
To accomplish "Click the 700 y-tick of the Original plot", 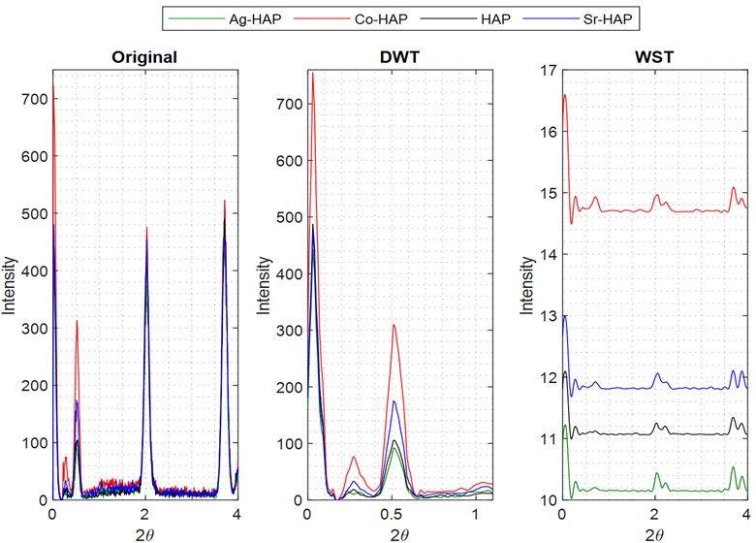I will (34, 99).
